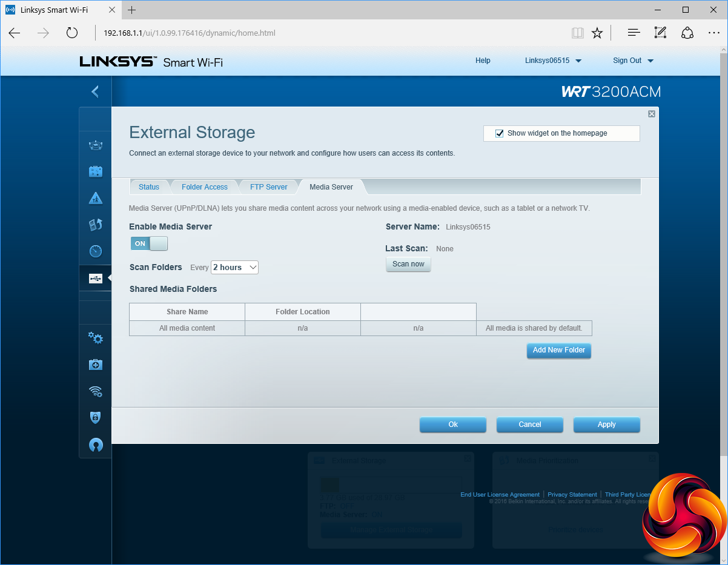Click Scan now button
728x565 pixels.
point(408,264)
